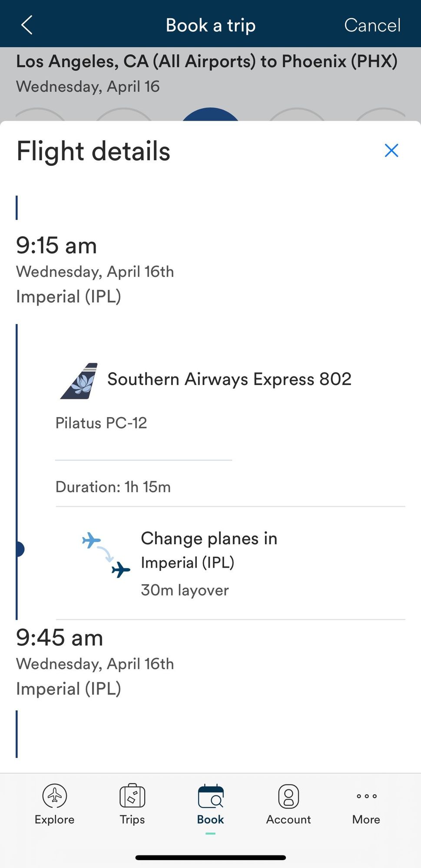Select the highlighted date circle

(210, 115)
